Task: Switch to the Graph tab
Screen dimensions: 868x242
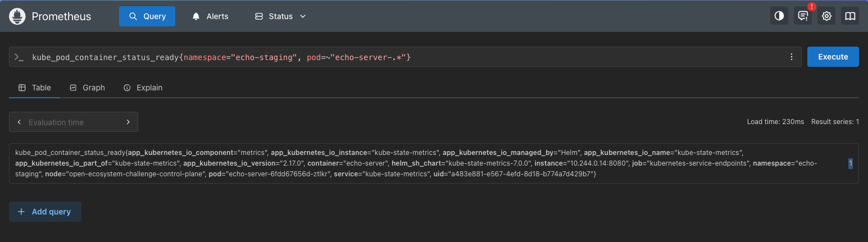Action: [x=87, y=88]
